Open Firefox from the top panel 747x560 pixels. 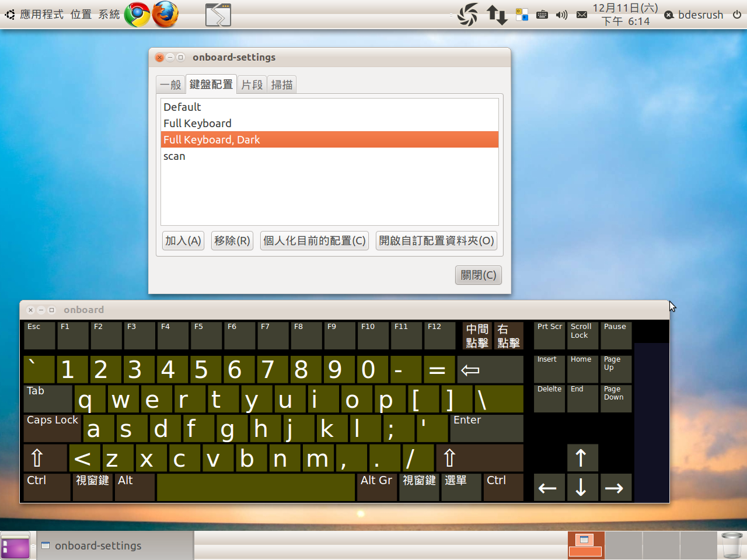pos(165,15)
